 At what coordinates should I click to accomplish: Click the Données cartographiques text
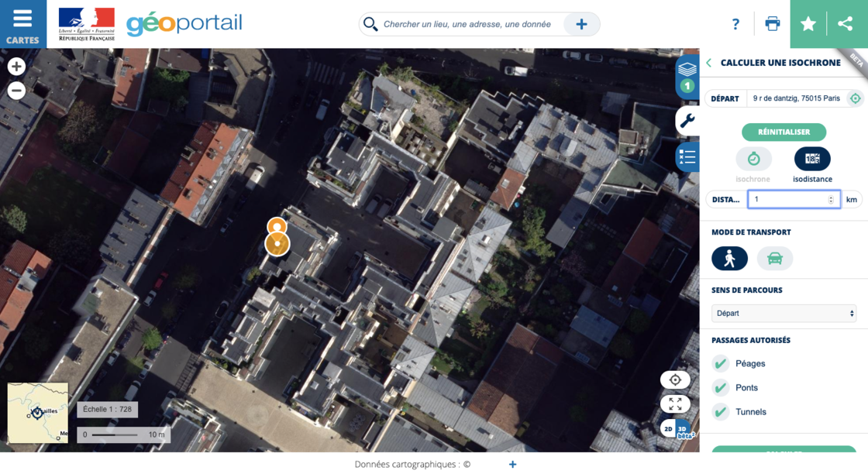(412, 465)
